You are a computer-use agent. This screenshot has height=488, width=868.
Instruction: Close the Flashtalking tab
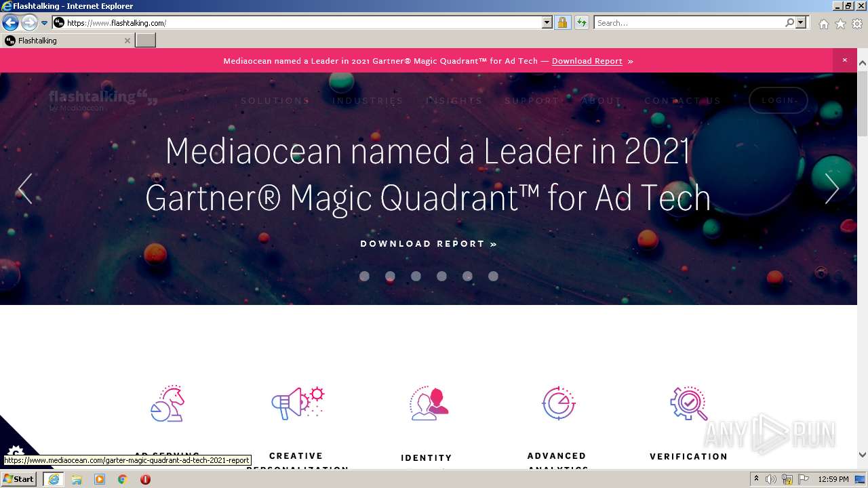(127, 41)
